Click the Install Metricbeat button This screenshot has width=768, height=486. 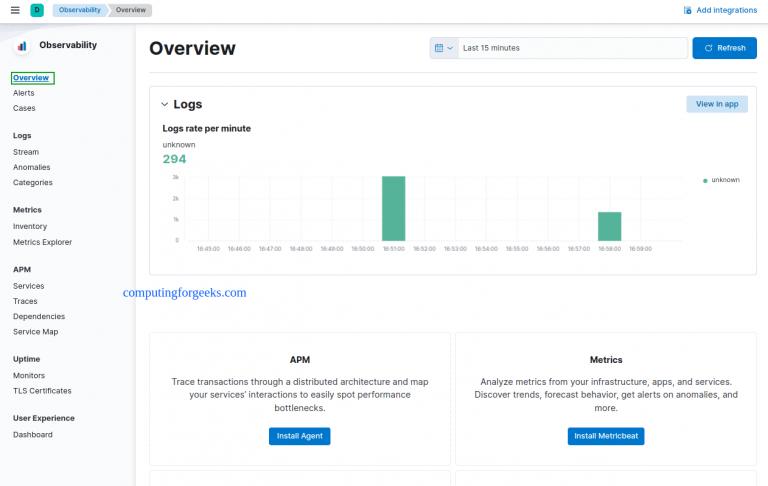coord(606,436)
